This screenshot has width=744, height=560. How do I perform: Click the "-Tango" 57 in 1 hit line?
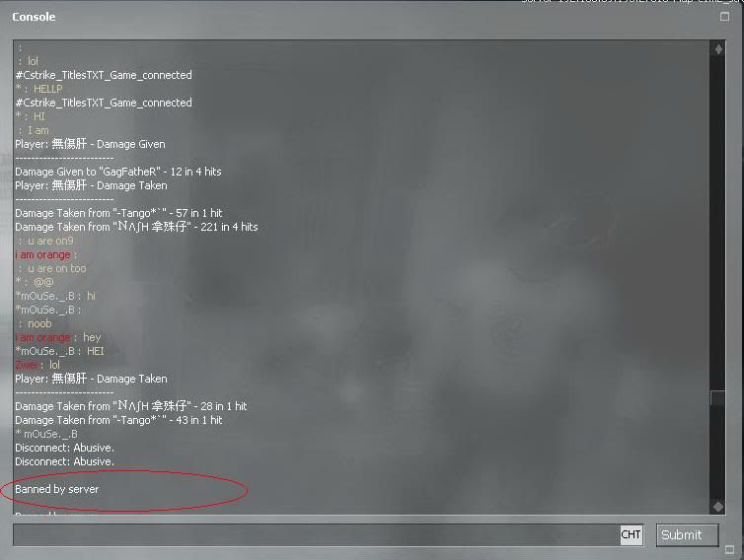pyautogui.click(x=118, y=213)
